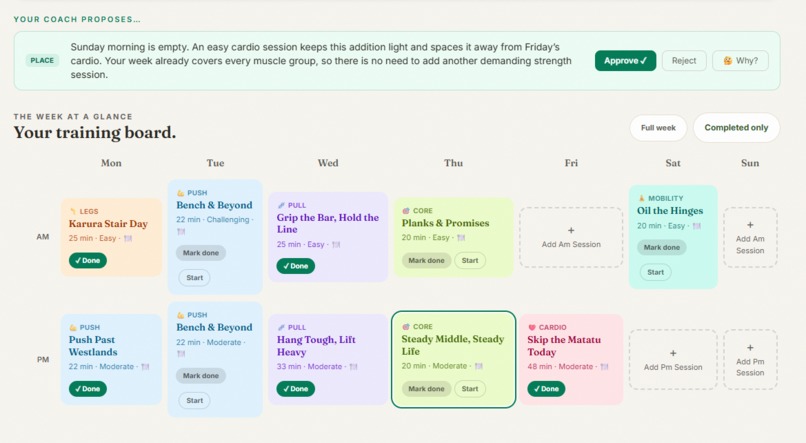Start Tuesday PM Bench & Beyond session
Image resolution: width=806 pixels, height=443 pixels.
coord(194,400)
